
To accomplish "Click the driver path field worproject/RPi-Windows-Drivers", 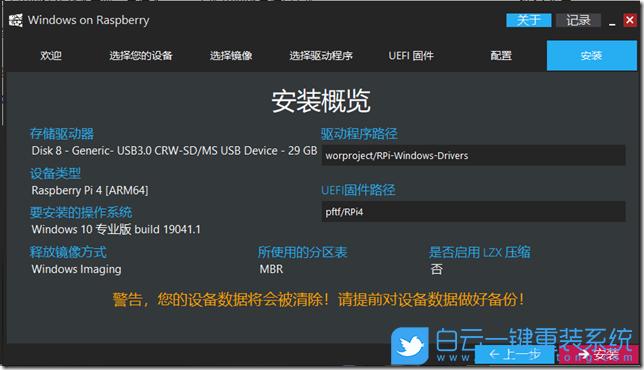I will pos(473,155).
